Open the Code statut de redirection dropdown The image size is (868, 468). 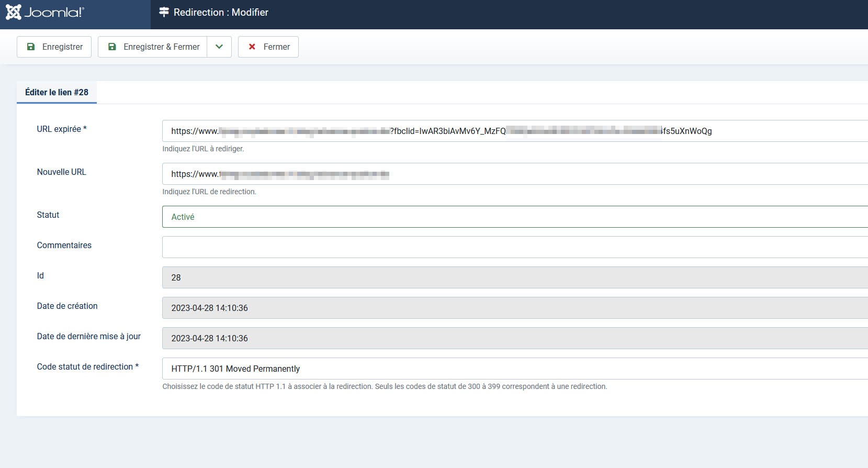(515, 369)
